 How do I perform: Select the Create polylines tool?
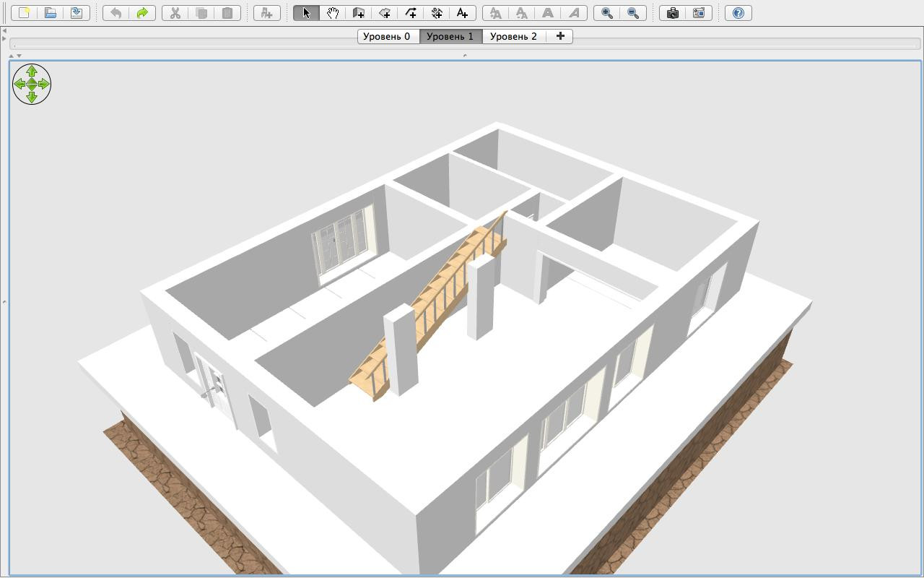coord(411,13)
